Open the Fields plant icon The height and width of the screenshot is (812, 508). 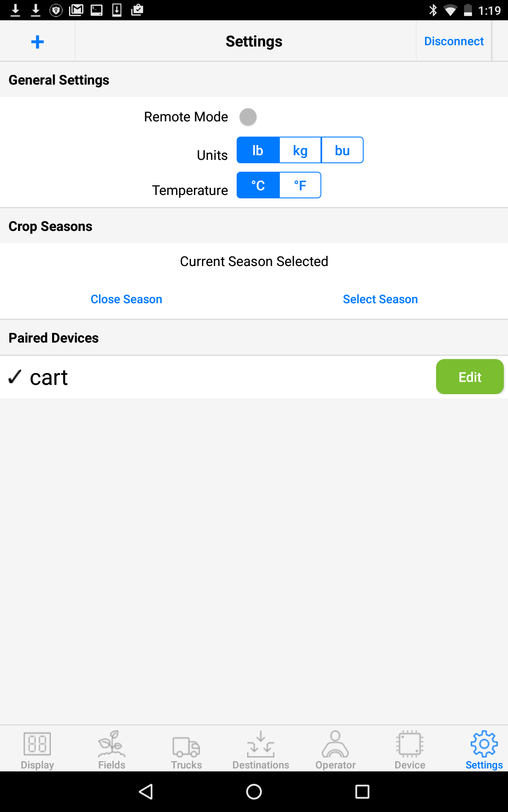click(x=112, y=744)
